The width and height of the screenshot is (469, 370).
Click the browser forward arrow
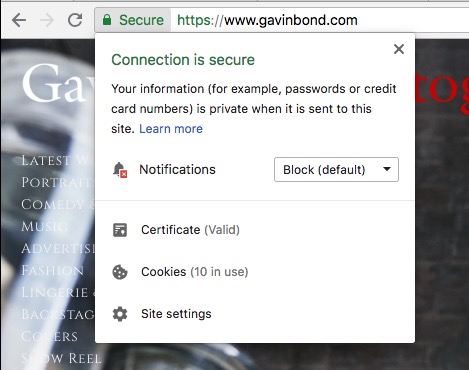click(x=47, y=20)
